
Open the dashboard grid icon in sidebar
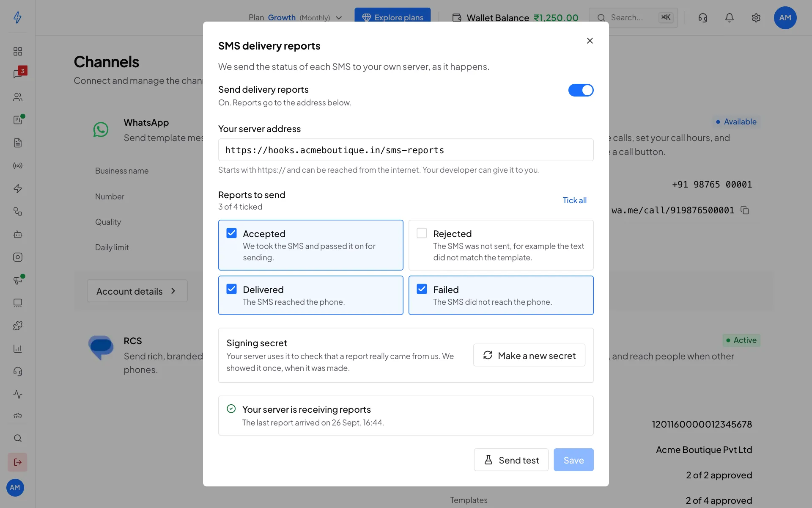17,52
